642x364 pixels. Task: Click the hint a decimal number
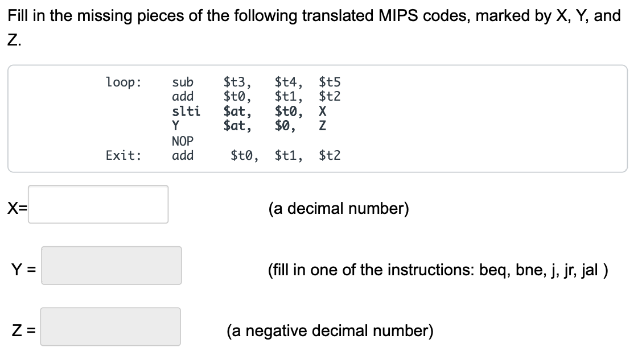pyautogui.click(x=340, y=208)
